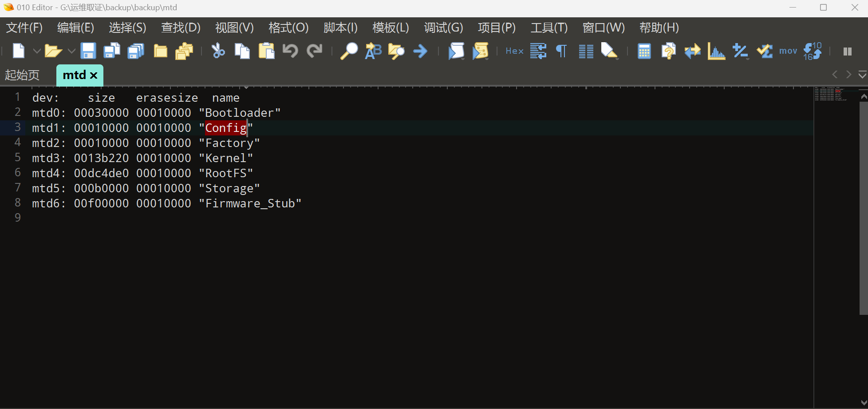Open the 工具(T) menu
Viewport: 868px width, 409px height.
pos(549,28)
